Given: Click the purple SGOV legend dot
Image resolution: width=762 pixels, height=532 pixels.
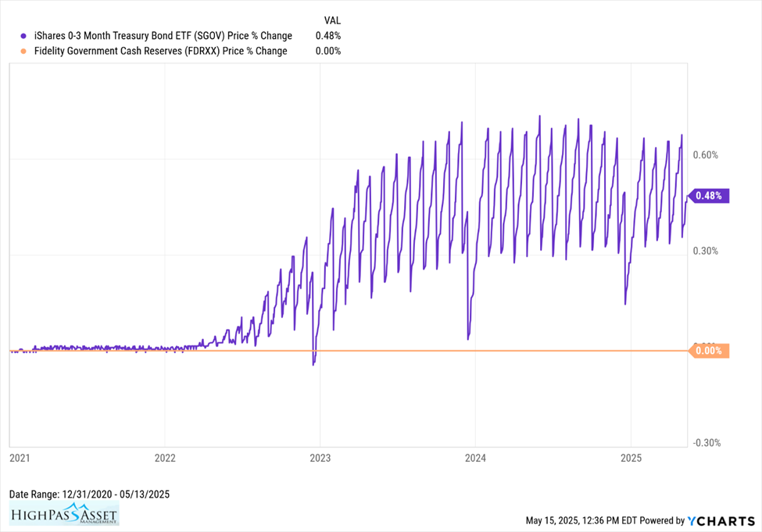Looking at the screenshot, I should pyautogui.click(x=23, y=36).
